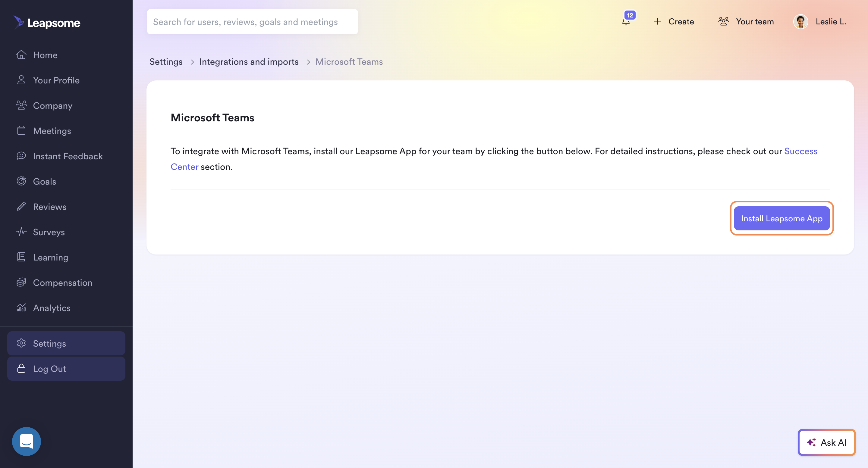Click the Ask AI sparkle icon
The height and width of the screenshot is (468, 868).
point(811,442)
